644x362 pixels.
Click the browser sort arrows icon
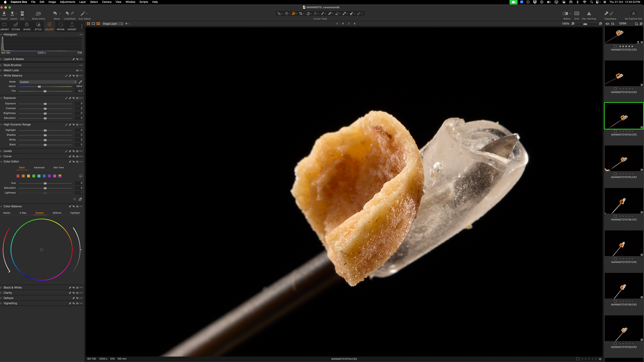612,23
